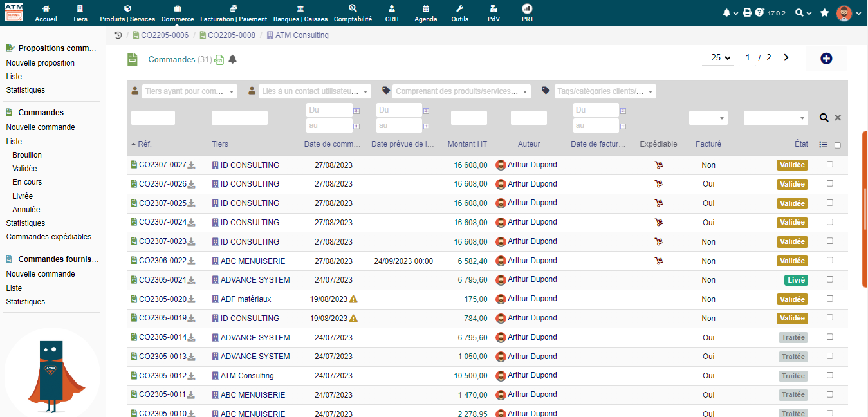868x417 pixels.
Task: Click the Réf. filter input field
Action: (153, 118)
